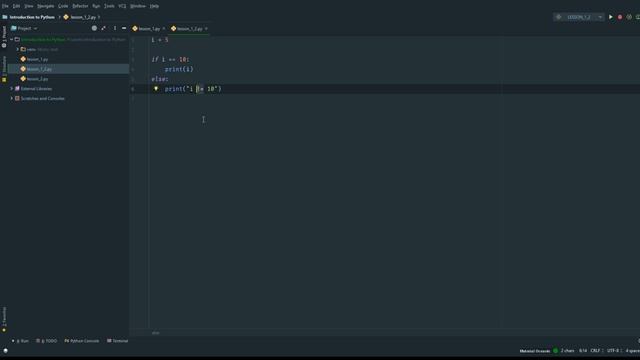Open the Terminal tool window
Viewport: 640px width, 360px height.
[x=118, y=341]
